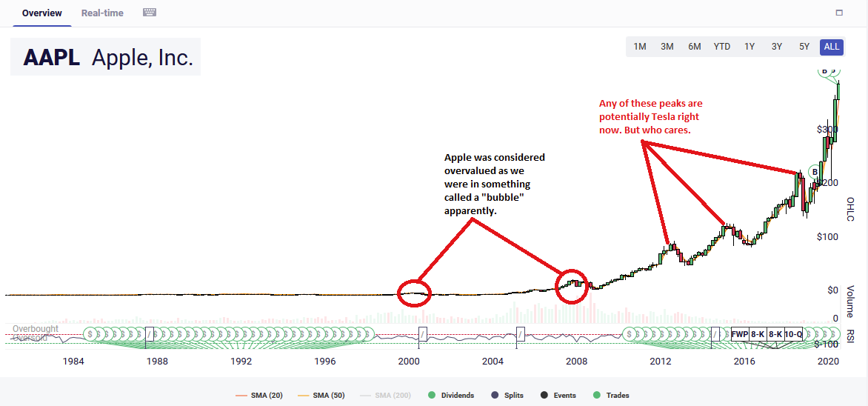Toggle Trades markers in legend
Screen dimensions: 868x406
click(611, 395)
